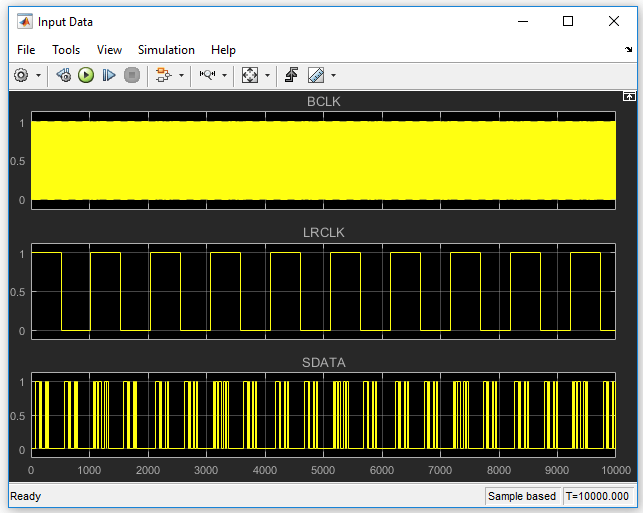Dock the scope using menu-bar arrow

tap(629, 50)
